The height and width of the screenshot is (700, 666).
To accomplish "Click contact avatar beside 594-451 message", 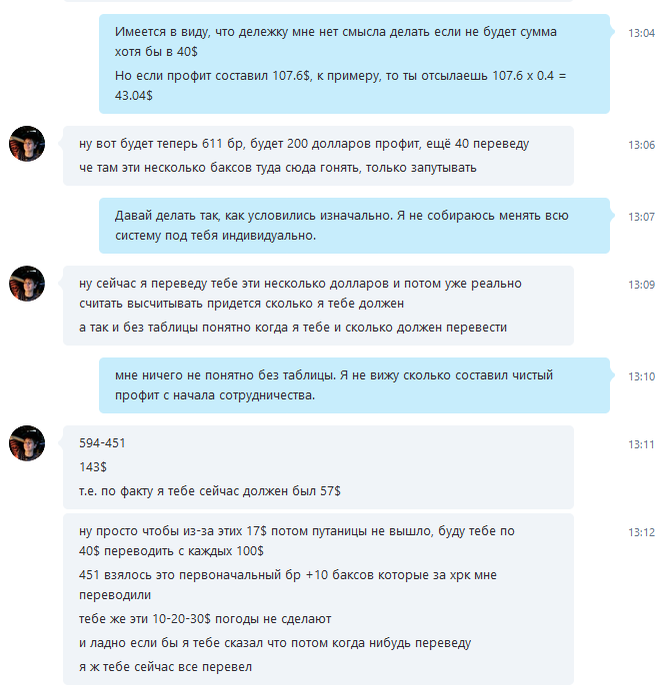I will (x=27, y=443).
